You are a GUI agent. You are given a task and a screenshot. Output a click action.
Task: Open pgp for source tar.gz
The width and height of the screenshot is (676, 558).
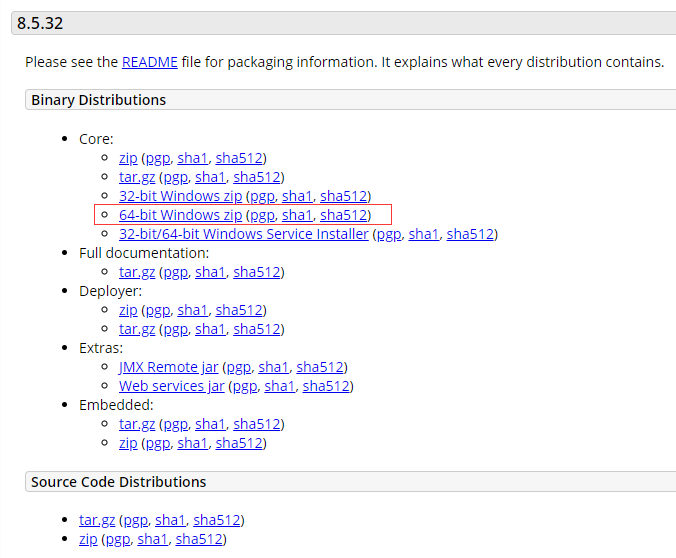pos(135,520)
